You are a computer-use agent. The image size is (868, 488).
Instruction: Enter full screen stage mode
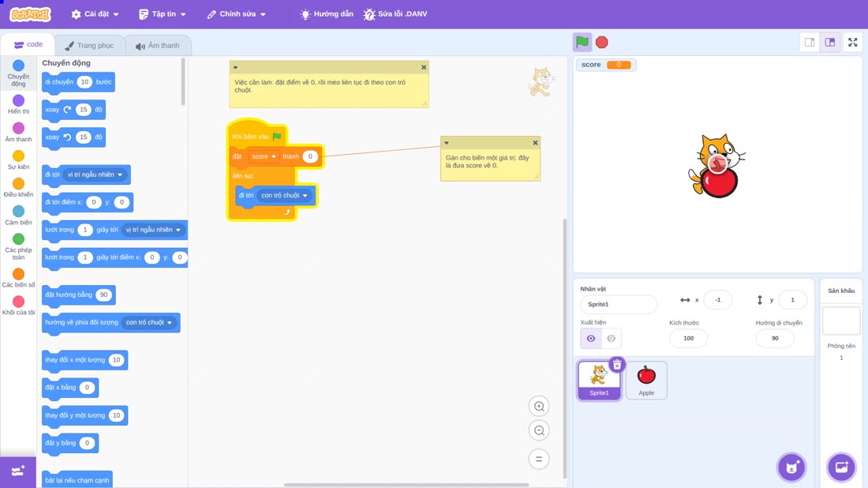coord(852,42)
